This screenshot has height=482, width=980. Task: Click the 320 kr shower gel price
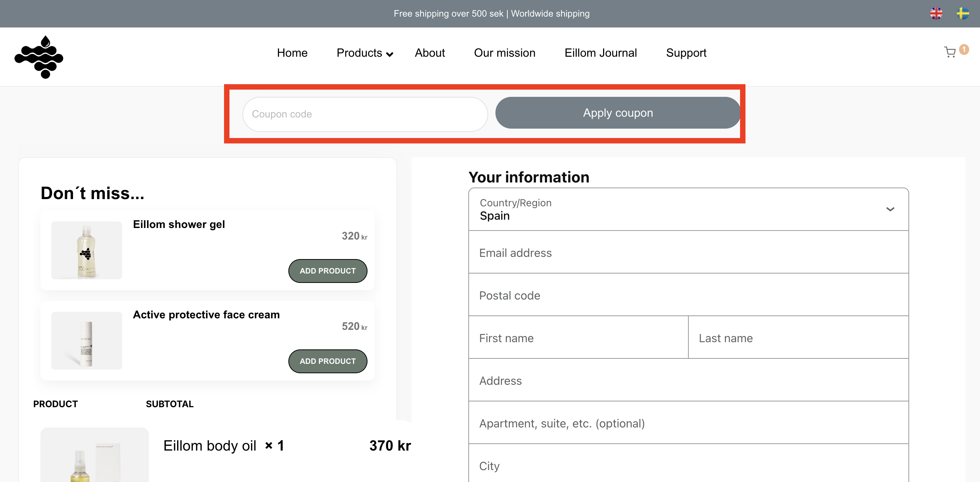[354, 236]
